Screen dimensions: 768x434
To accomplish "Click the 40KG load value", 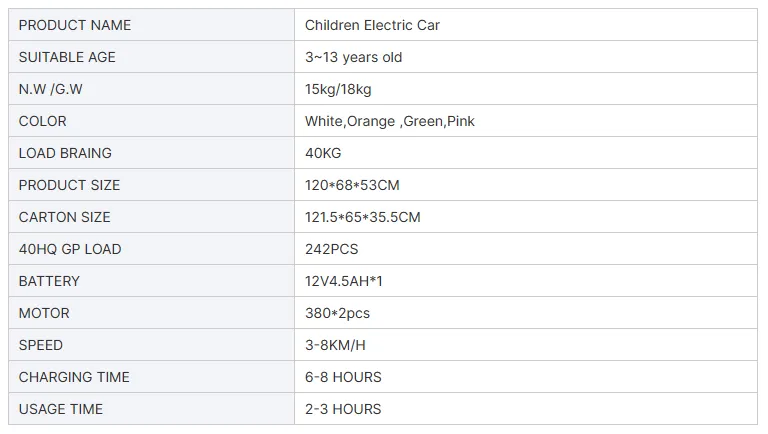I will point(323,153).
